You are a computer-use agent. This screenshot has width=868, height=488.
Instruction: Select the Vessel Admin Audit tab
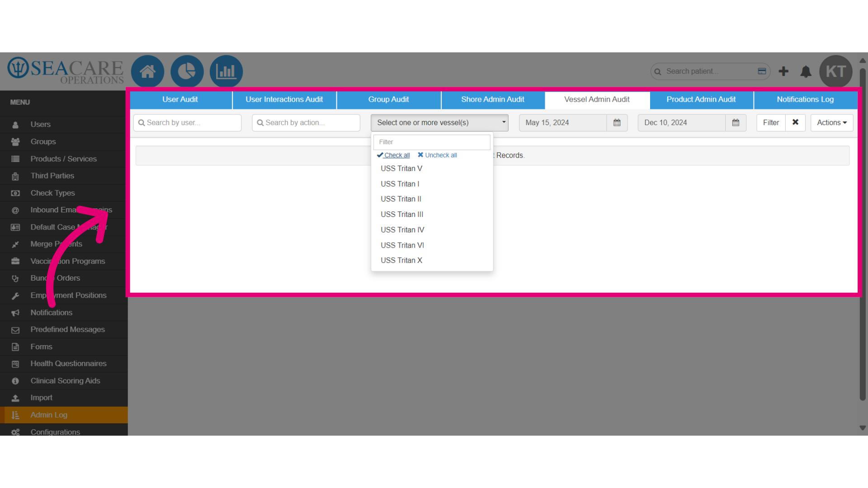597,99
